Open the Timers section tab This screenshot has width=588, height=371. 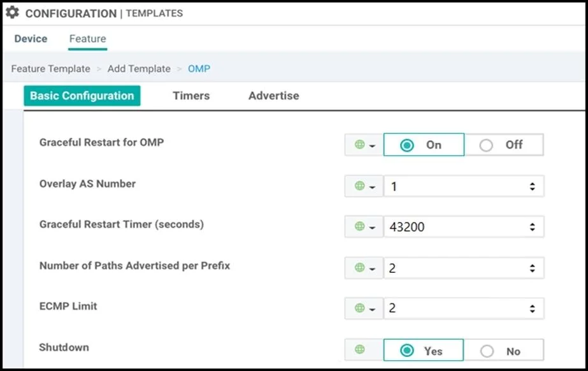click(x=191, y=96)
